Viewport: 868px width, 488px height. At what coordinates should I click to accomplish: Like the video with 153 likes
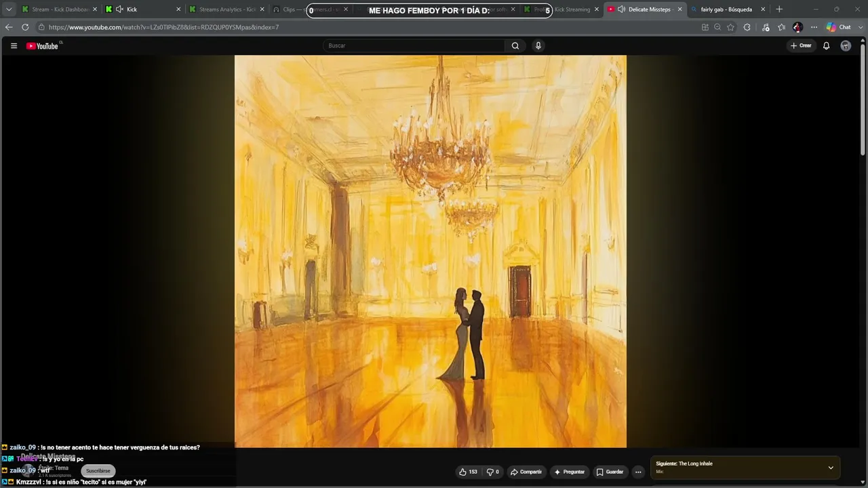[468, 472]
